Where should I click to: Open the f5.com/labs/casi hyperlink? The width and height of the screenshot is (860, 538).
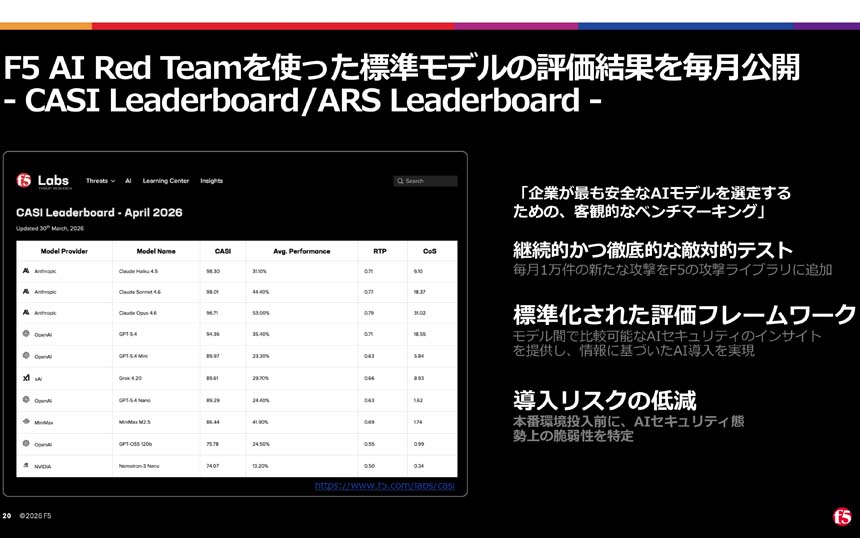384,485
